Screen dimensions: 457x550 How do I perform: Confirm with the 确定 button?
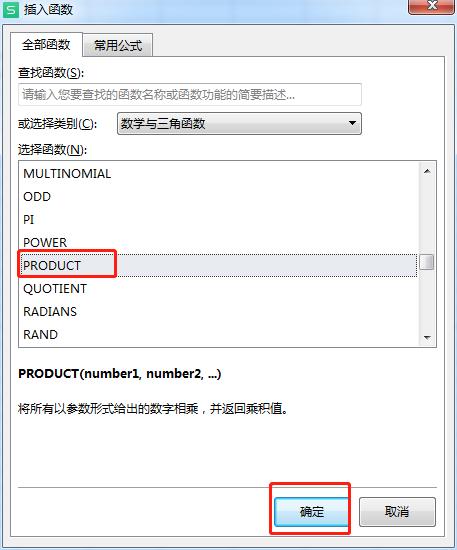click(311, 512)
